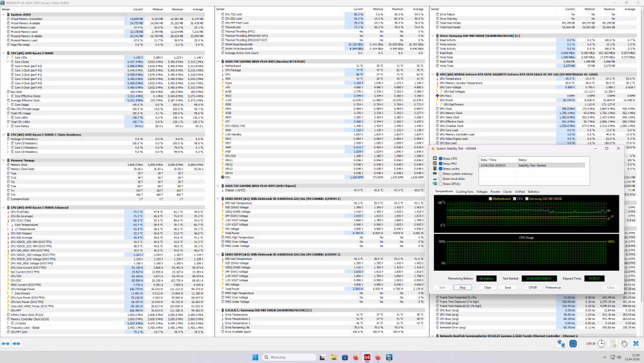Screen dimensions: 644x363
Task: Click the HWiNFO save log file icon
Action: [x=613, y=344]
